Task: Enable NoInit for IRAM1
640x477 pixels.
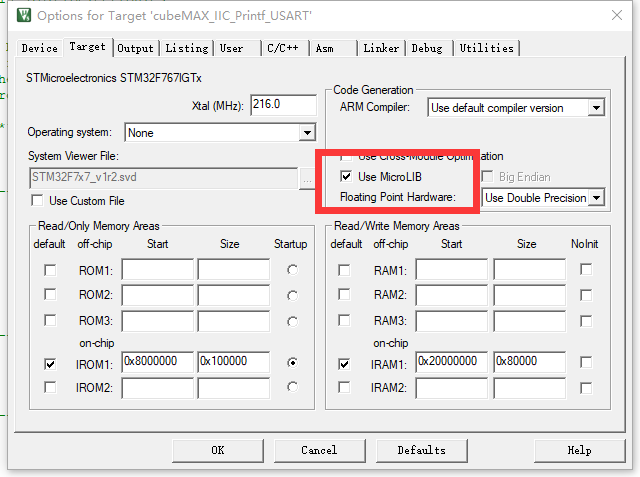Action: pyautogui.click(x=586, y=362)
